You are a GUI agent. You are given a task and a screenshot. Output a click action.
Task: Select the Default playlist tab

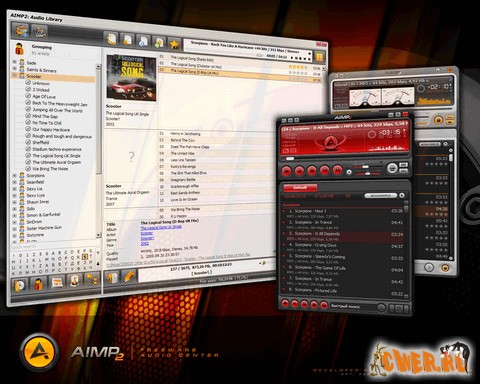point(300,188)
